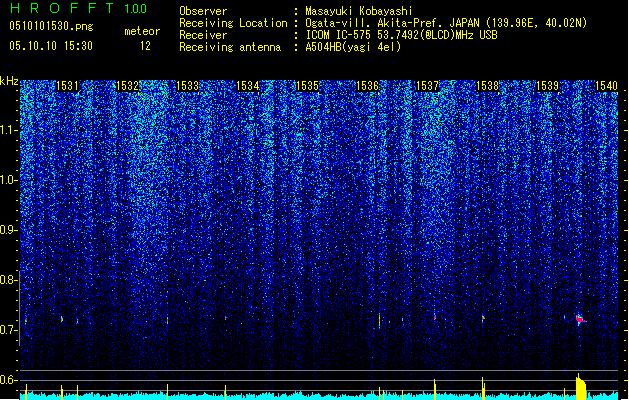Viewport: 629px width, 400px height.
Task: Click the A504HB(yagi 4el) antenna text
Action: (353, 47)
